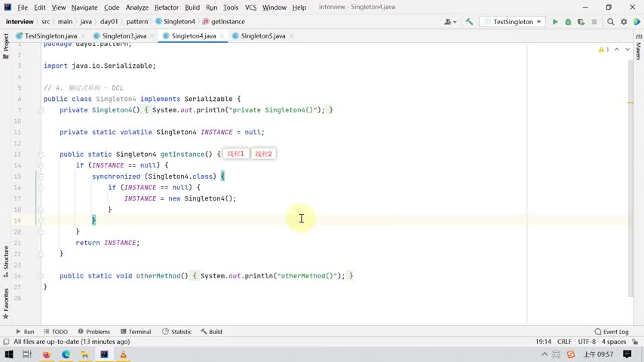This screenshot has width=644, height=362.
Task: Switch to TestSingleton.java tab
Action: tap(51, 36)
